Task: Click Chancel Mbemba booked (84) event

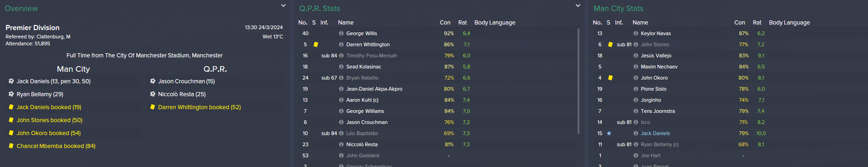Action: 56,146
